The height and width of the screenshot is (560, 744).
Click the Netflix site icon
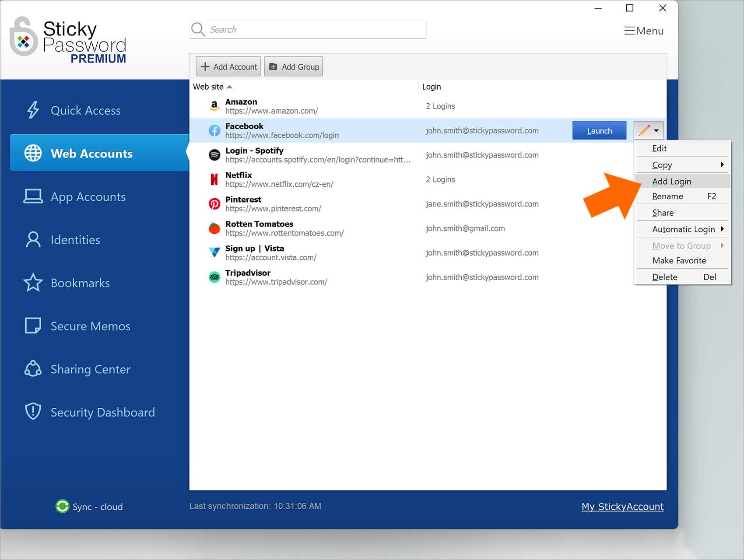pyautogui.click(x=214, y=179)
